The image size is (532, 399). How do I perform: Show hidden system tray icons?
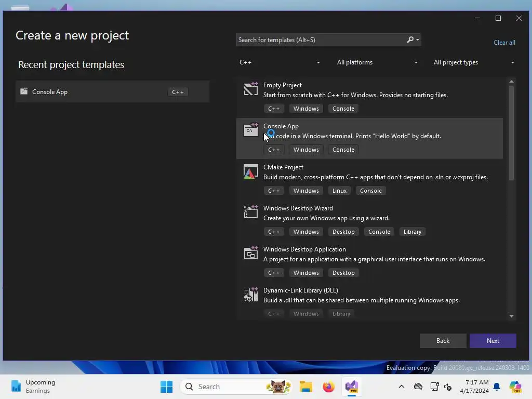[x=402, y=387]
